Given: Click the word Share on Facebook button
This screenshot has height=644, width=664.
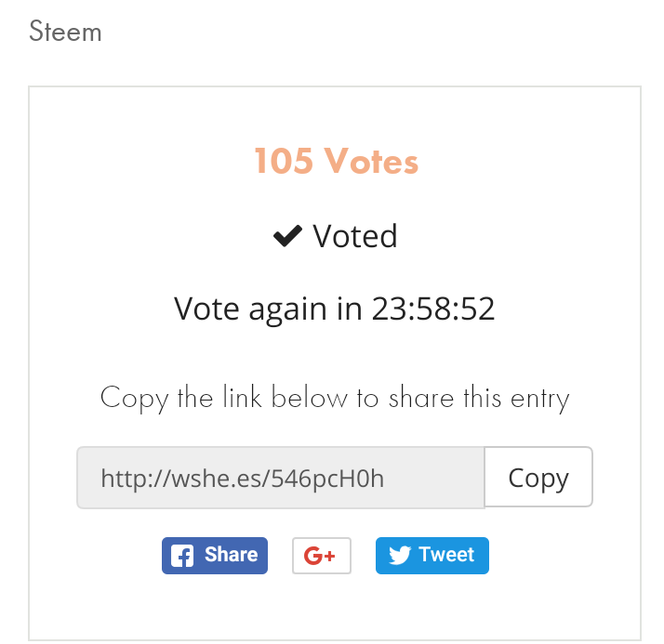Looking at the screenshot, I should [232, 554].
